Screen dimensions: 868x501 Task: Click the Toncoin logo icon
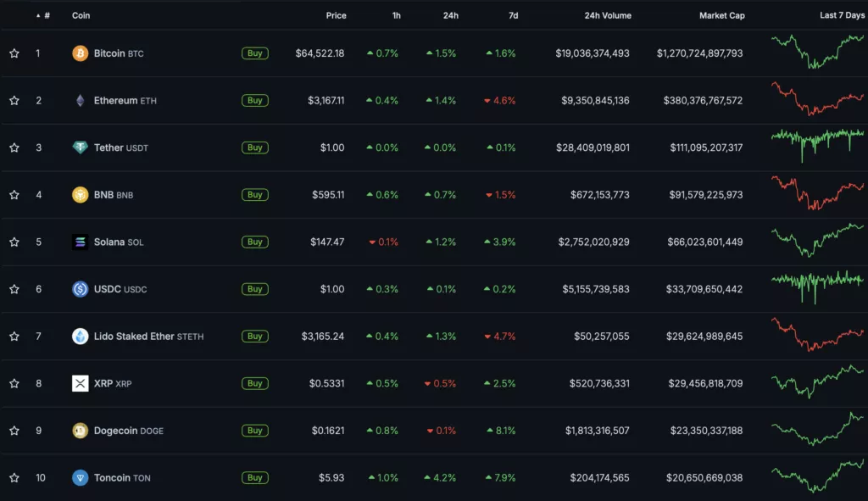coord(80,478)
